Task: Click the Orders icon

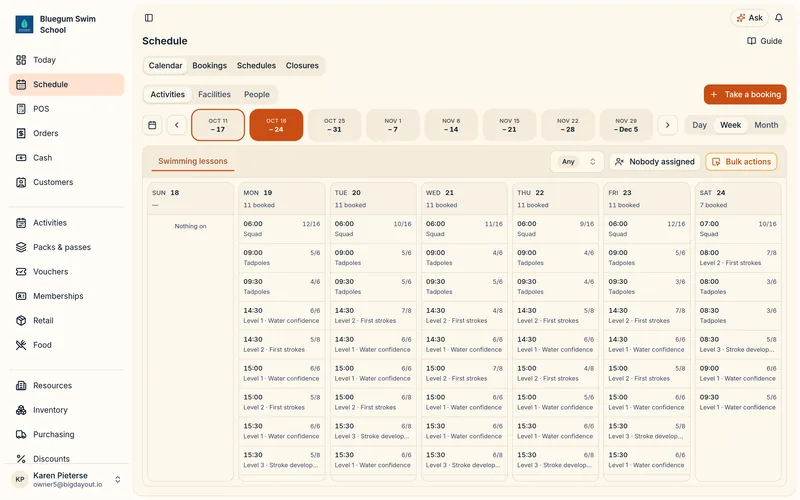Action: pos(21,134)
